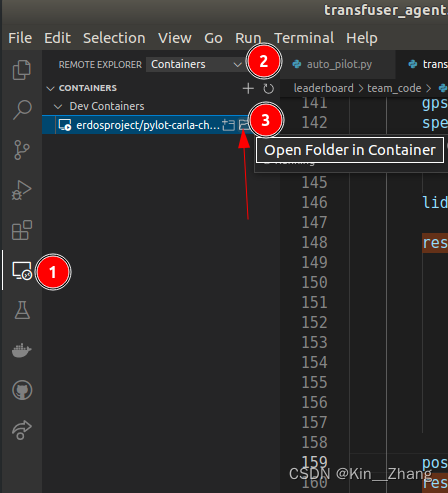Click Open Folder in Container icon
The image size is (448, 493).
pyautogui.click(x=244, y=125)
